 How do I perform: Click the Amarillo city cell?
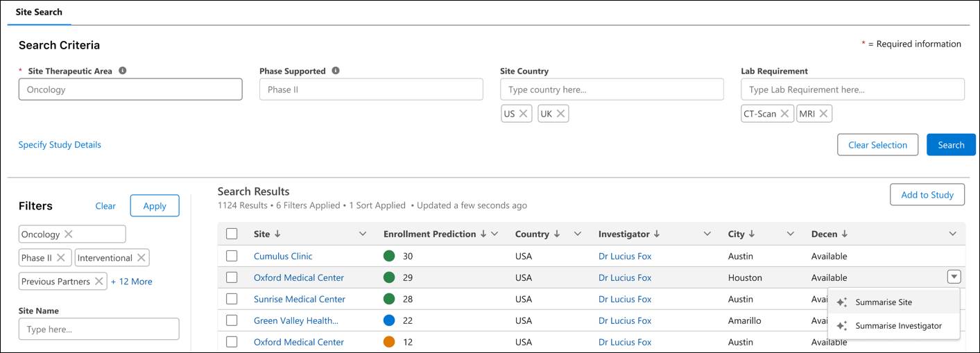click(x=745, y=320)
